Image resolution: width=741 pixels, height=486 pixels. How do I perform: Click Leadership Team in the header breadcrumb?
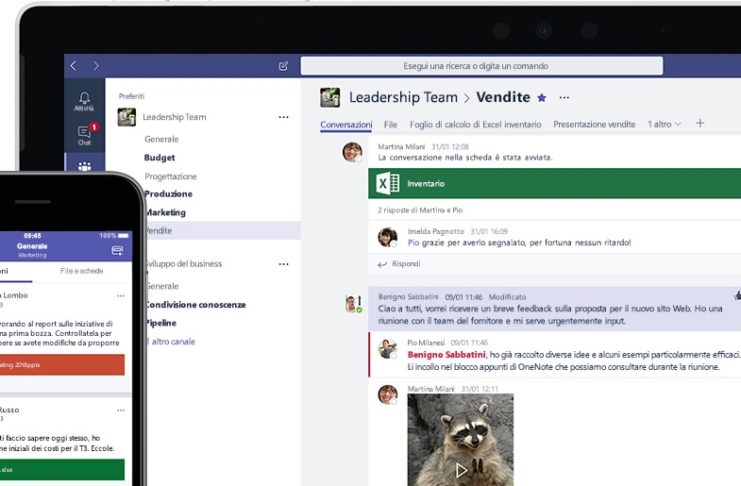pyautogui.click(x=404, y=97)
